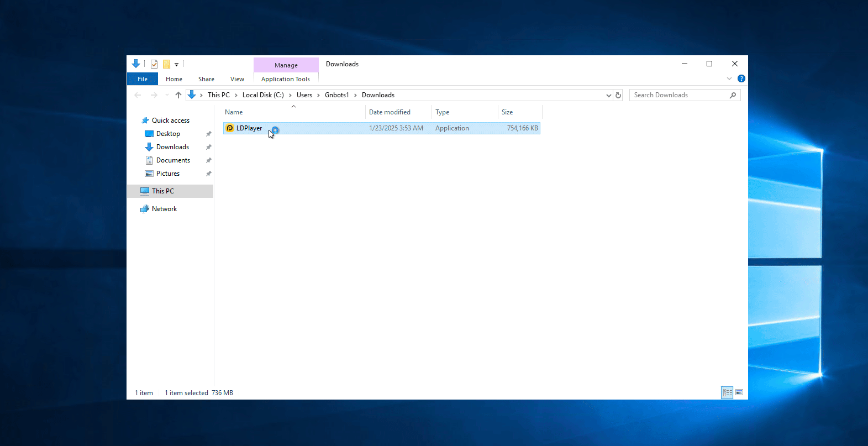Switch to the Home ribbon tab
Viewport: 868px width, 446px height.
point(174,79)
